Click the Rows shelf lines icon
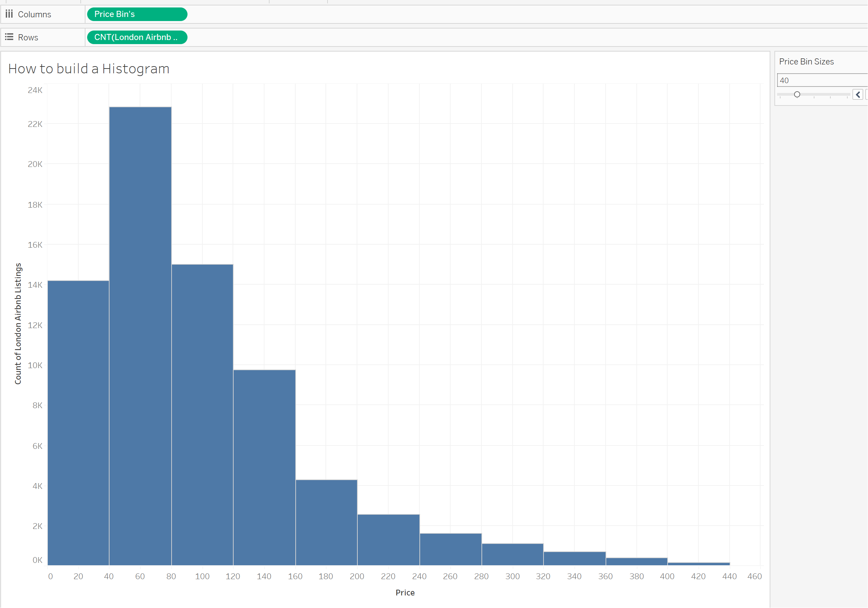Screen dimensions: 868x608 click(9, 37)
